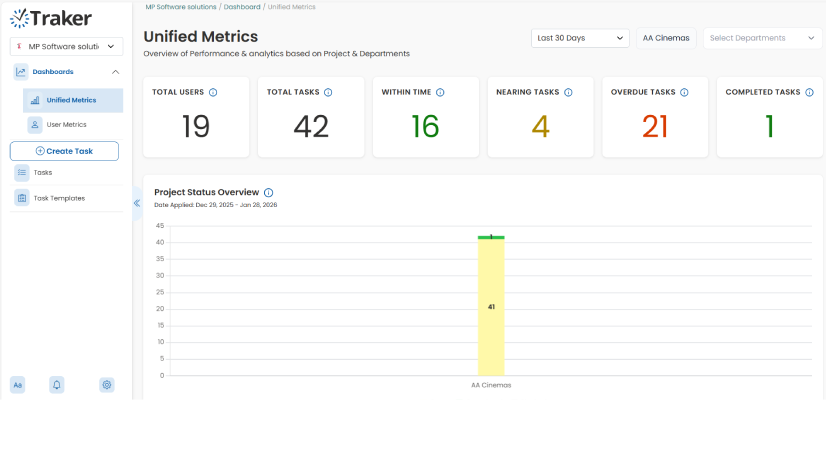Open the Last 30 Days date dropdown

click(579, 38)
